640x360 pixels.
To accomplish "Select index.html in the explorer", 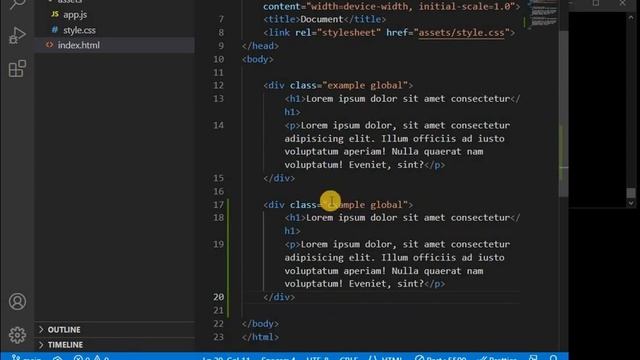I will 115,45.
